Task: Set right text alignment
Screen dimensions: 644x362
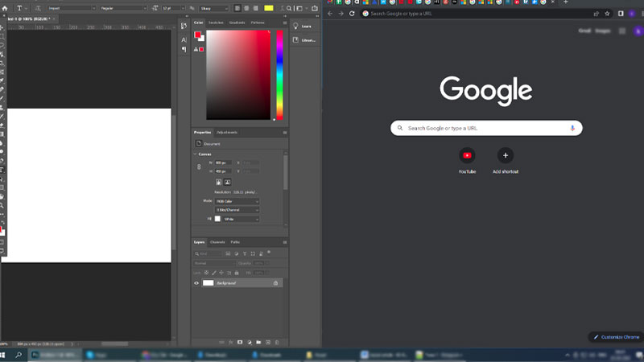Action: pos(255,8)
